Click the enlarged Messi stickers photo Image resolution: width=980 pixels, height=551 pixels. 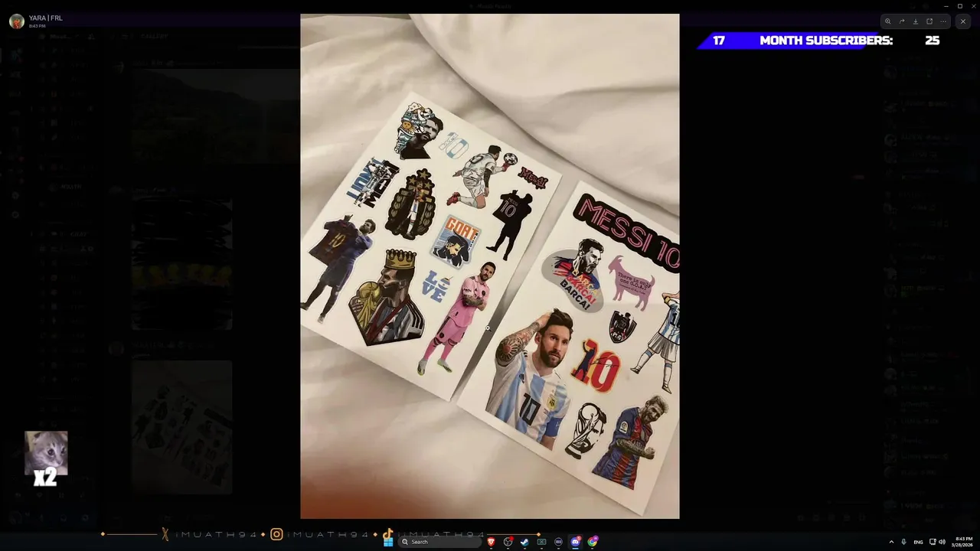(x=490, y=266)
